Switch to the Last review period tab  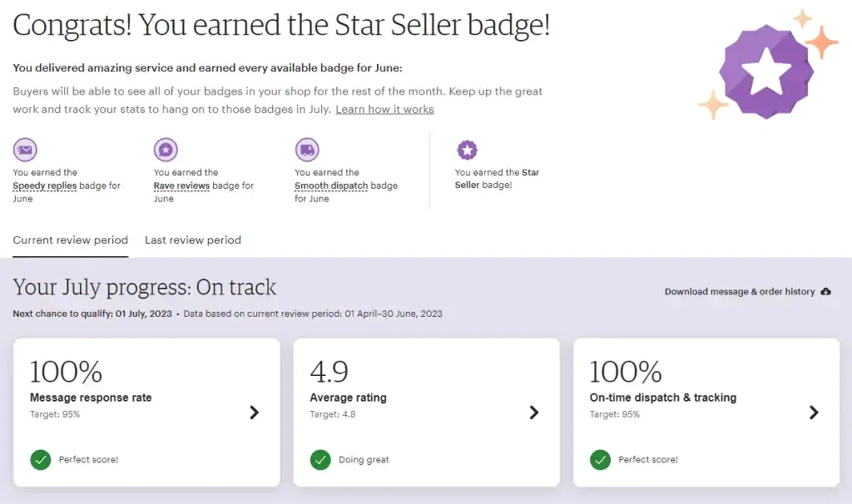(x=193, y=240)
